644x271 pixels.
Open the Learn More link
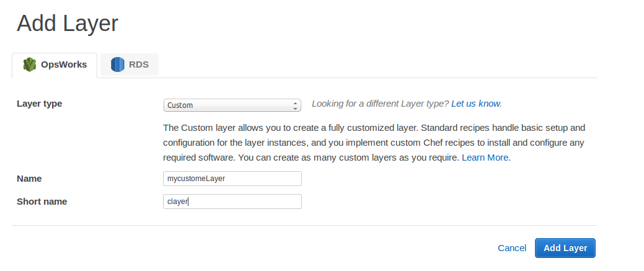(485, 158)
